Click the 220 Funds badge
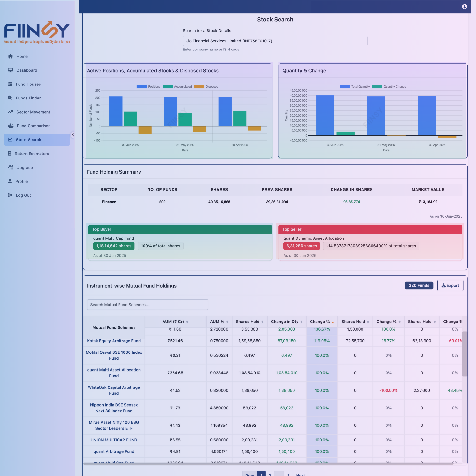476x476 pixels. click(x=419, y=285)
